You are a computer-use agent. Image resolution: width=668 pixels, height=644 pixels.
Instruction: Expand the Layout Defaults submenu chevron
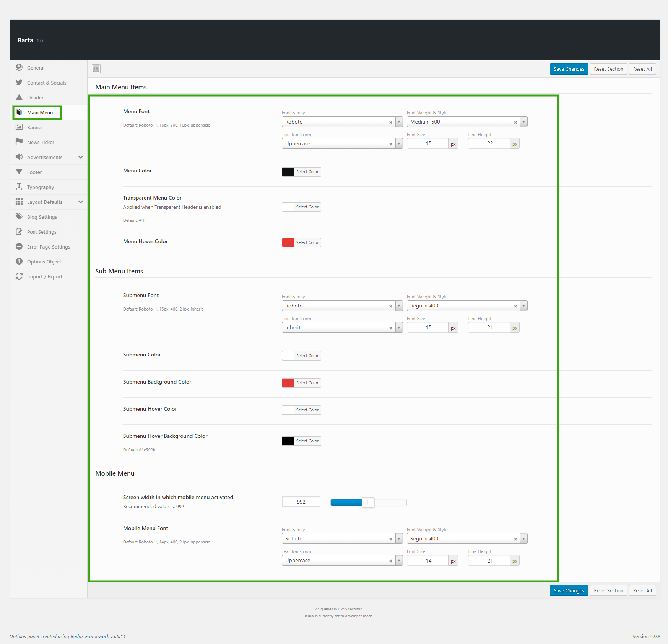point(81,202)
